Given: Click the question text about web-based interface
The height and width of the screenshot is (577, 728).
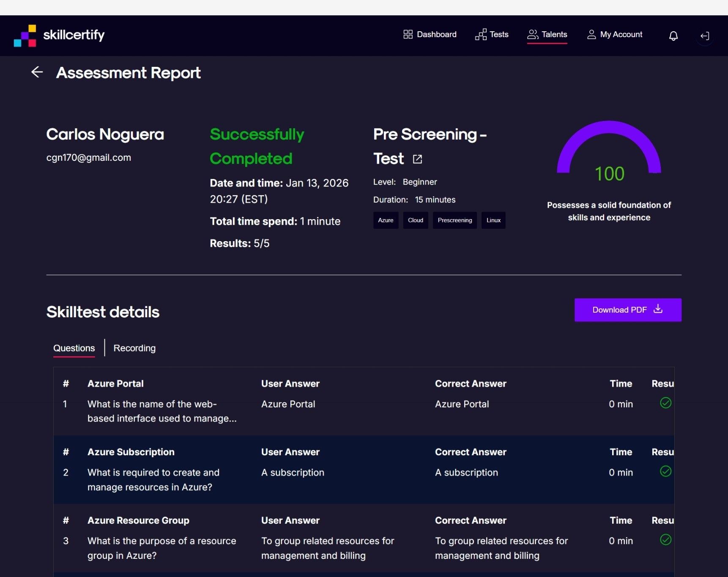Looking at the screenshot, I should (x=162, y=411).
